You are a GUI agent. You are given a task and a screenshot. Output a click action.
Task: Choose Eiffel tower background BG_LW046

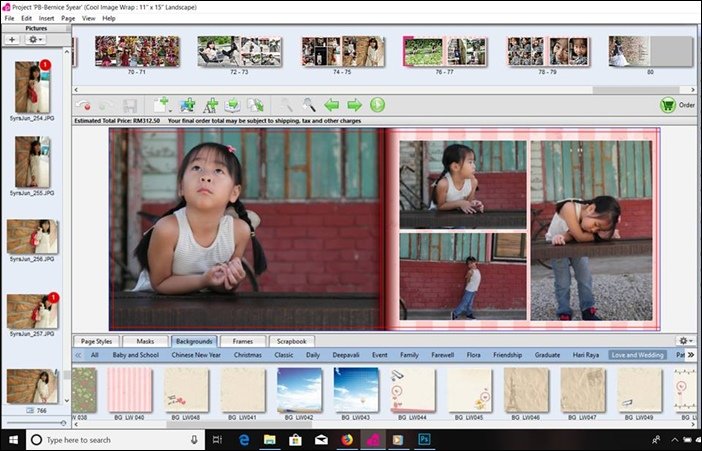[x=526, y=390]
